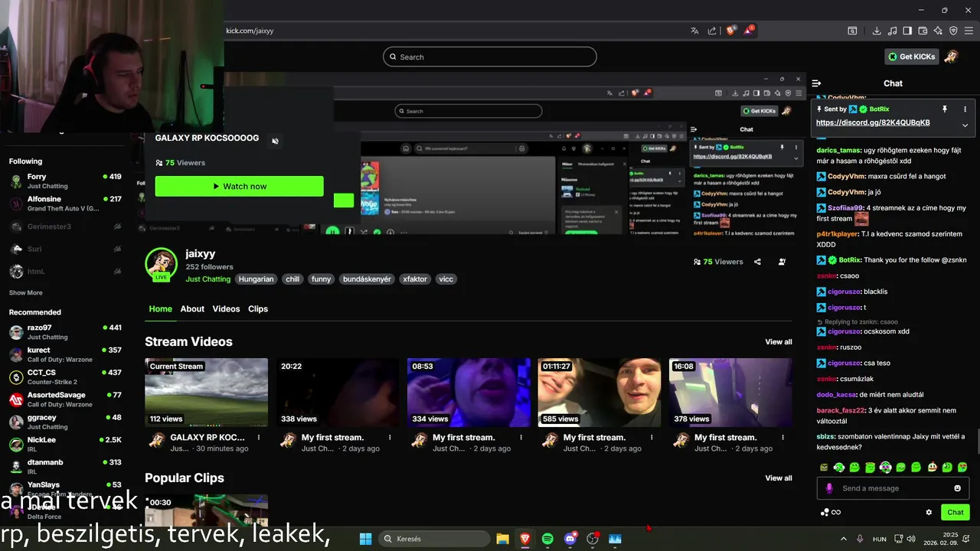The width and height of the screenshot is (980, 551).
Task: Collapse the chat panel arrow icon
Action: click(x=817, y=83)
